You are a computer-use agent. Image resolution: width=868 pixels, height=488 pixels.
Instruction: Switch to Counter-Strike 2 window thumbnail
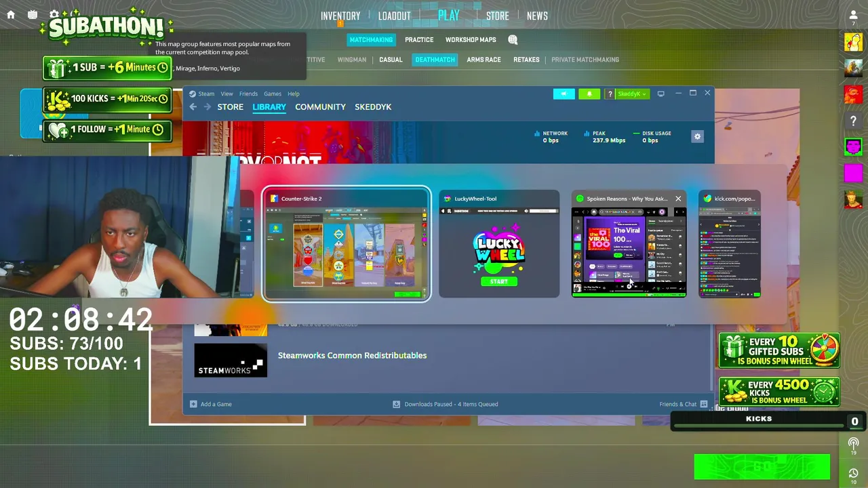pyautogui.click(x=347, y=244)
